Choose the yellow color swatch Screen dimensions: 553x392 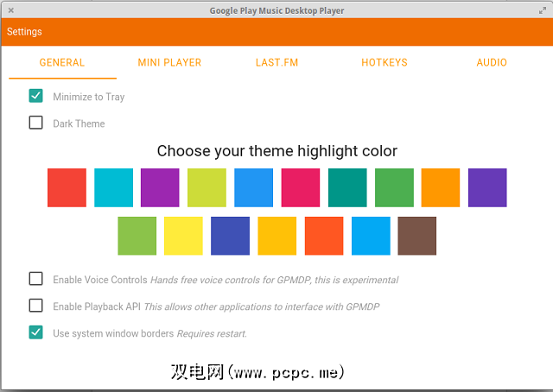click(183, 236)
